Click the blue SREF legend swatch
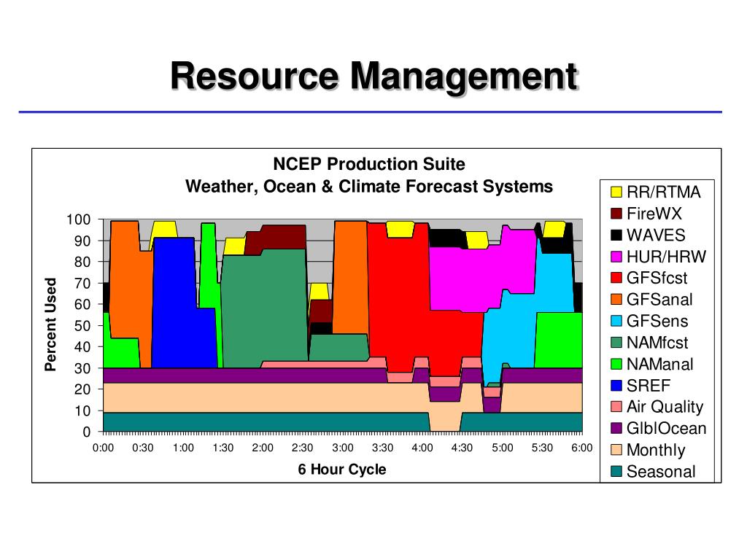Image resolution: width=747 pixels, height=560 pixels. click(x=616, y=385)
